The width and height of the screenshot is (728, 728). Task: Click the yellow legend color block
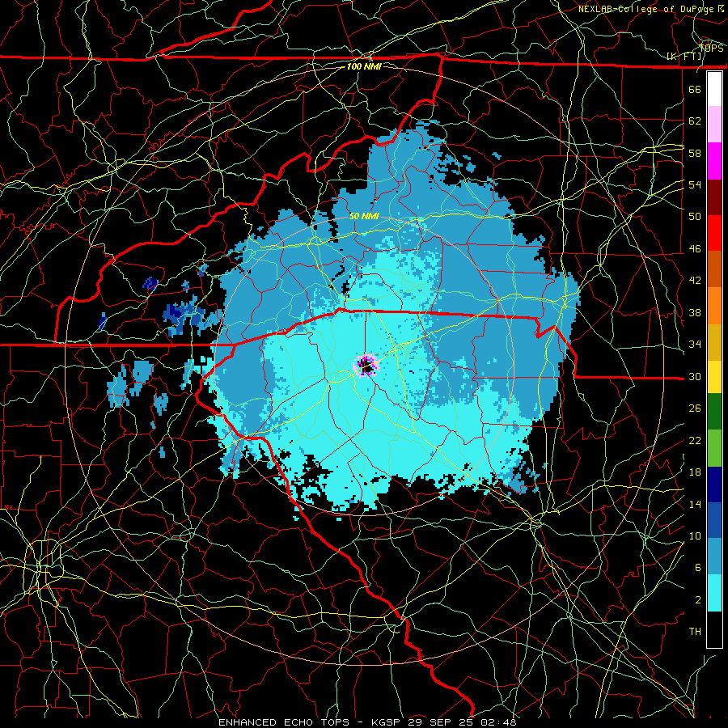pos(714,376)
